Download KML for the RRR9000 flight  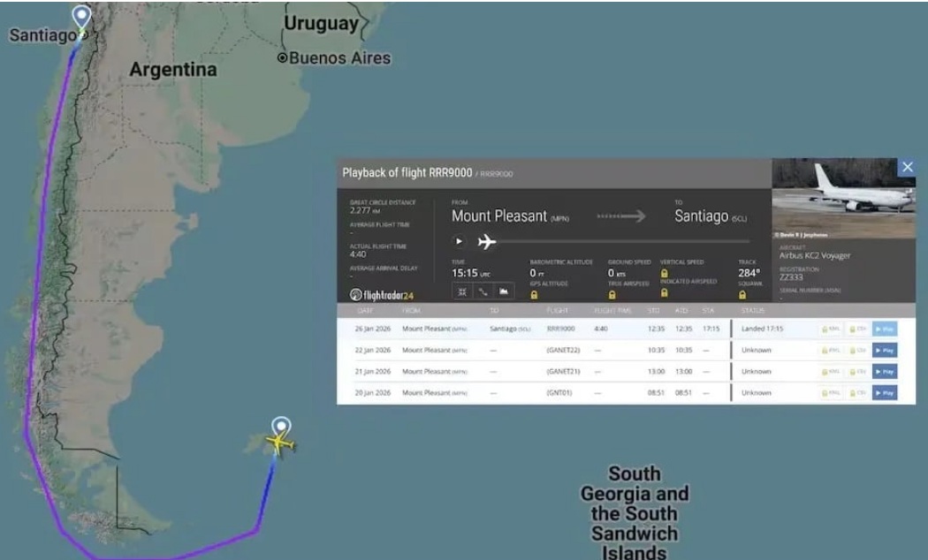831,329
